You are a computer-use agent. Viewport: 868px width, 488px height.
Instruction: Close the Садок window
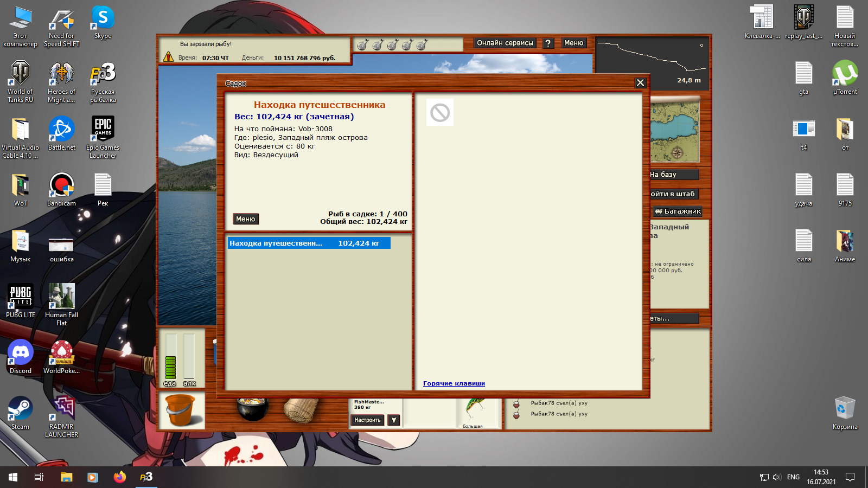640,83
